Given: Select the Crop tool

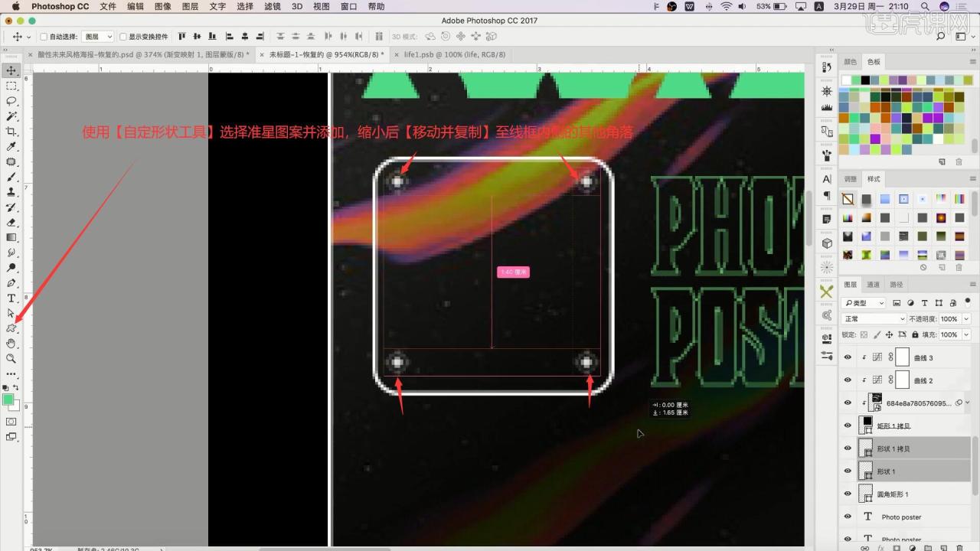Looking at the screenshot, I should point(11,131).
